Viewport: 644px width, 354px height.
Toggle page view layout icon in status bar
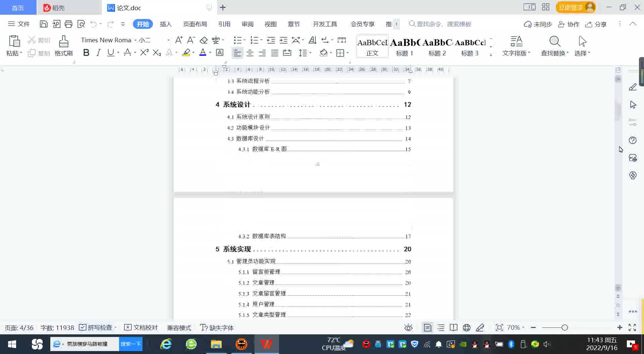[x=428, y=328]
